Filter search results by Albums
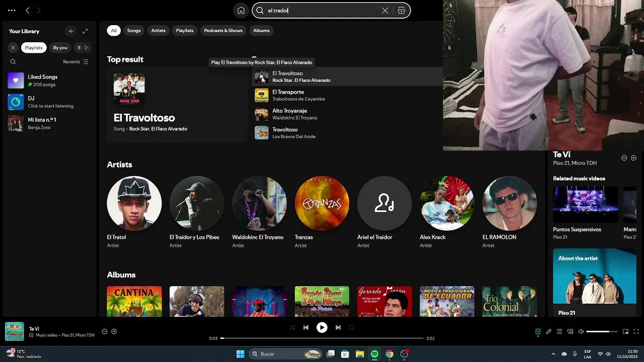 pyautogui.click(x=261, y=31)
